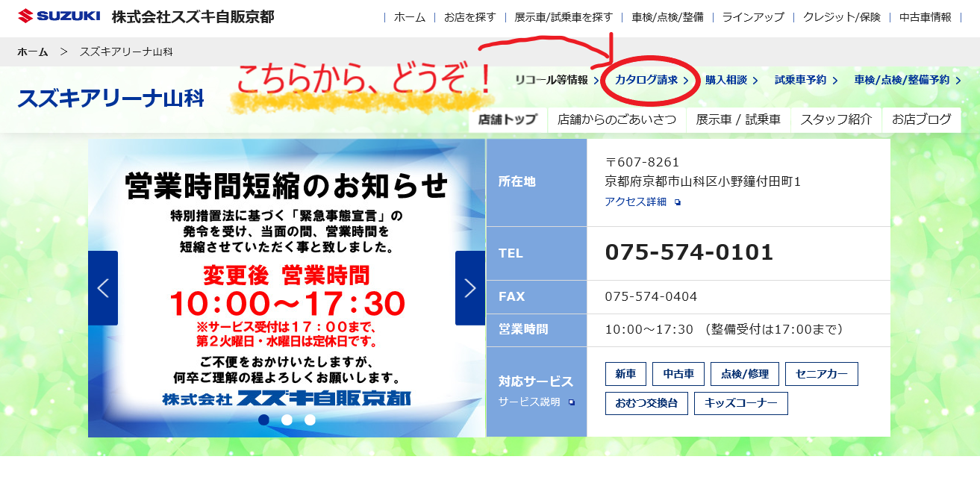This screenshot has height=477, width=980.
Task: Open サービス説明 link
Action: [x=529, y=402]
